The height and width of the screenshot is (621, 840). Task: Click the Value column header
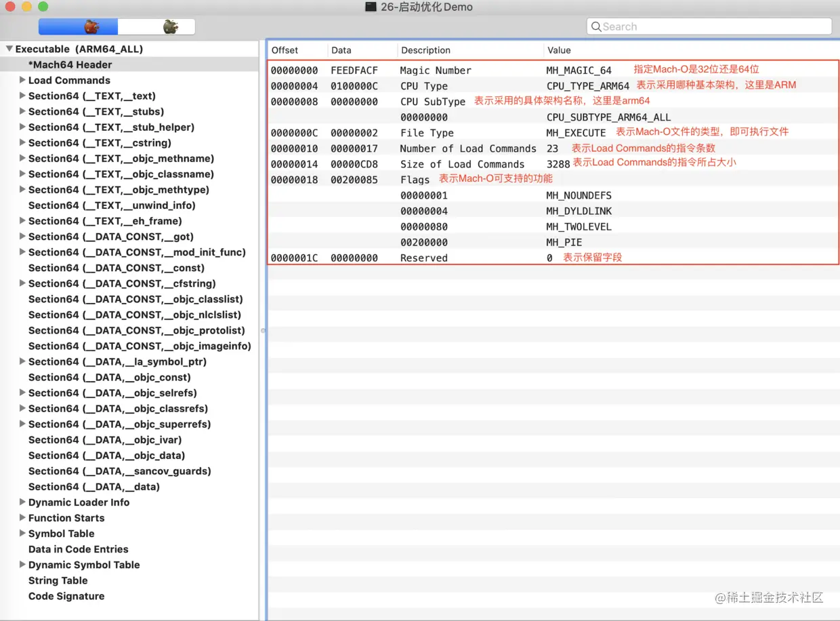tap(692, 50)
